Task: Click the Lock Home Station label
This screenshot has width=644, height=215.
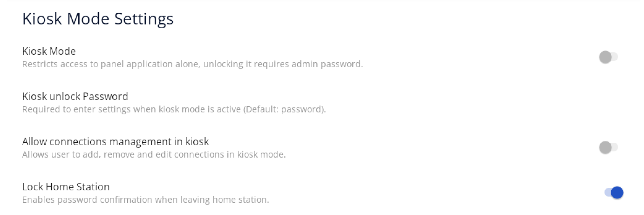Action: [66, 186]
